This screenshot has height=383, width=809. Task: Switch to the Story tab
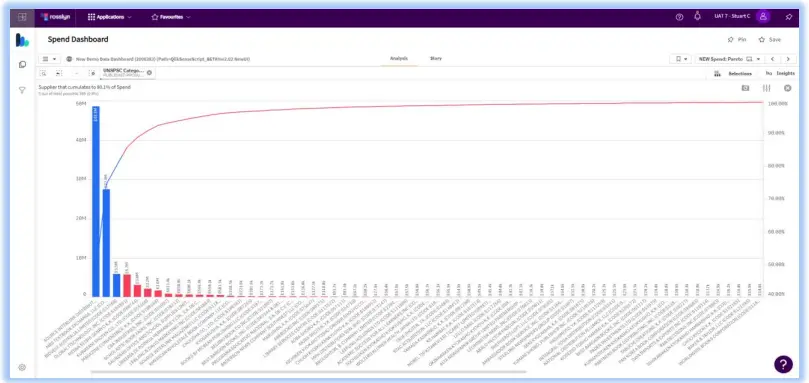click(x=436, y=58)
